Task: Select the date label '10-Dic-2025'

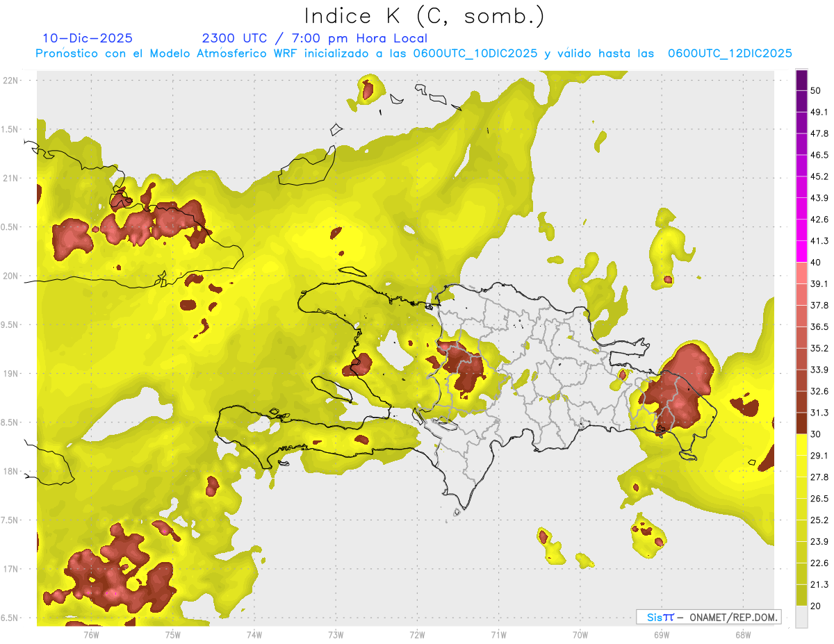Action: (88, 38)
